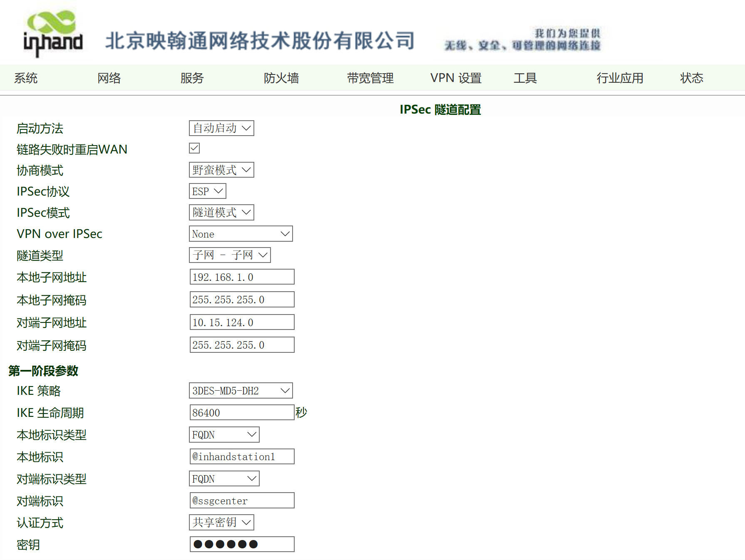Select the 本地标识 field containing @inhandstation1
This screenshot has width=745, height=560.
242,456
